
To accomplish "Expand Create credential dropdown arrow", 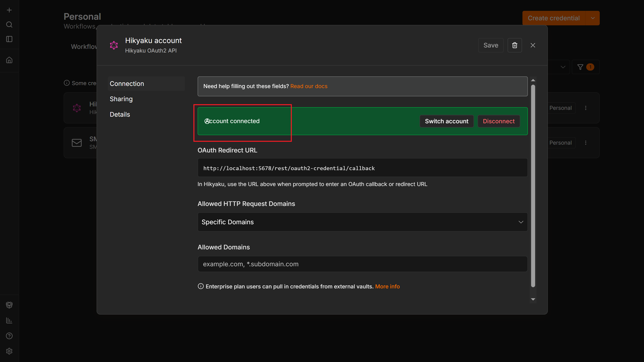I will [592, 18].
